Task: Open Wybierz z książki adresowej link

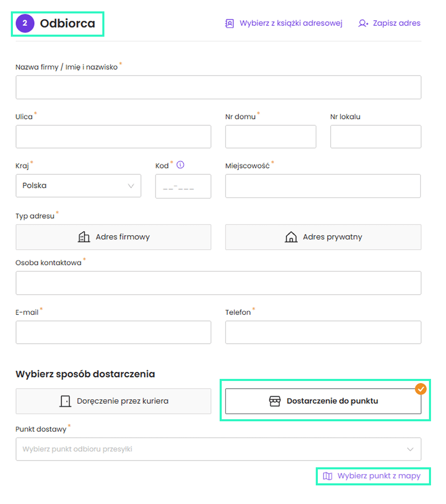Action: tap(290, 23)
